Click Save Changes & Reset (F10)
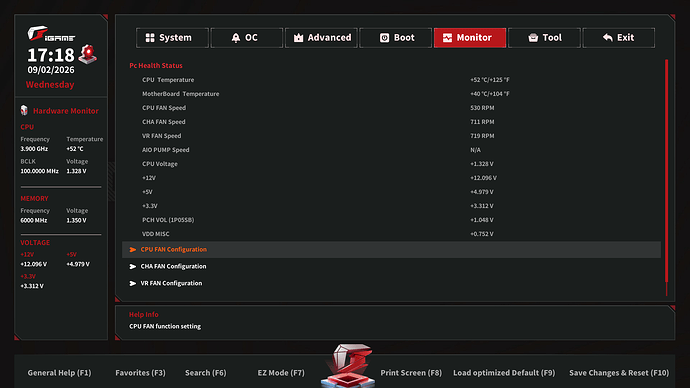The height and width of the screenshot is (388, 690). click(x=619, y=373)
